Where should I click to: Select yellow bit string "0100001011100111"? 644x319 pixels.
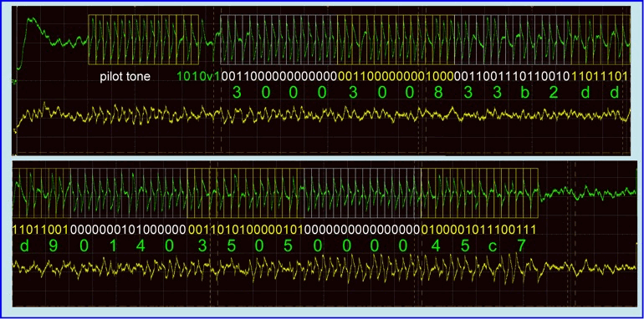pyautogui.click(x=479, y=229)
